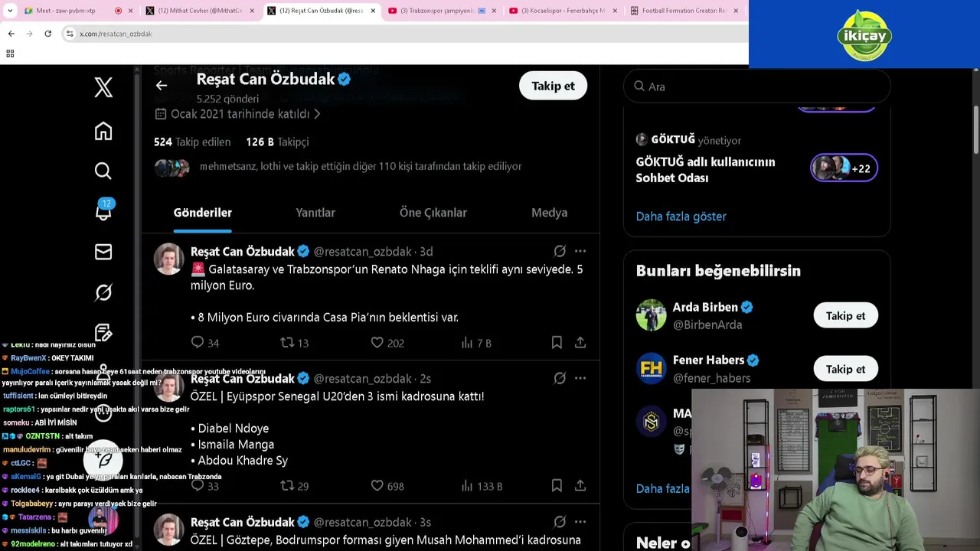Go back using profile back arrow
The height and width of the screenshot is (551, 980).
coord(161,86)
